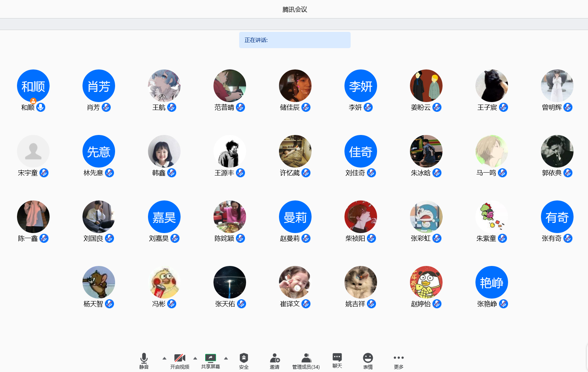Toggle muted mic icon next to 张艳峥
This screenshot has height=372, width=588.
[503, 304]
